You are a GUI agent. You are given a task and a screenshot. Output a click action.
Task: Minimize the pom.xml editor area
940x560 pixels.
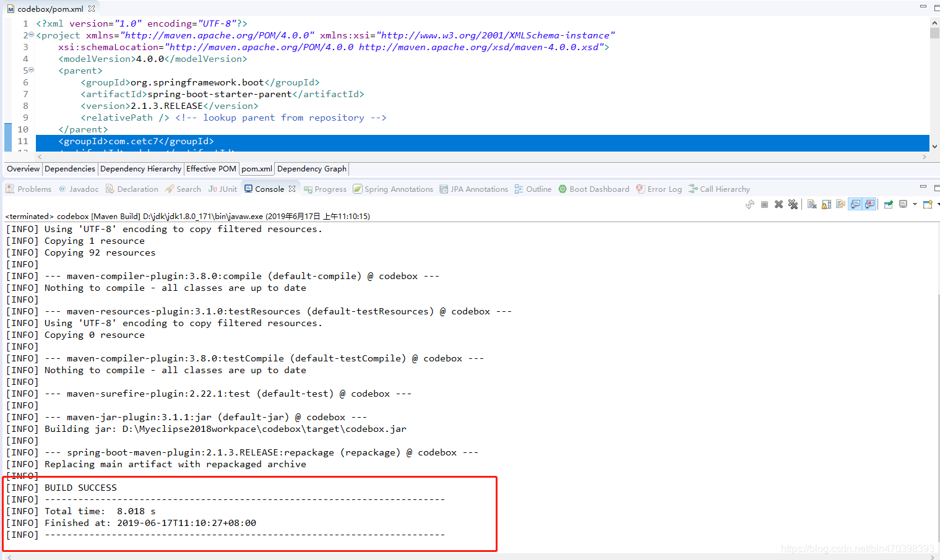(x=923, y=6)
